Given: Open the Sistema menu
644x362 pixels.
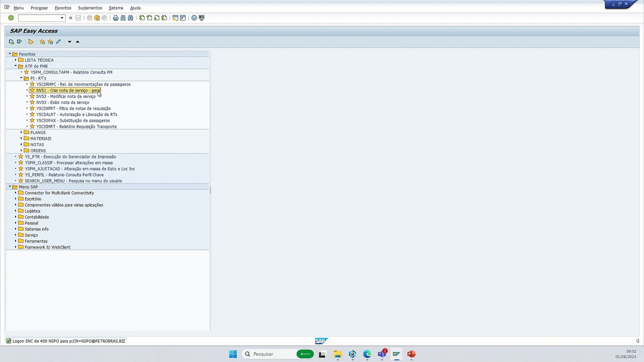Looking at the screenshot, I should pyautogui.click(x=116, y=8).
